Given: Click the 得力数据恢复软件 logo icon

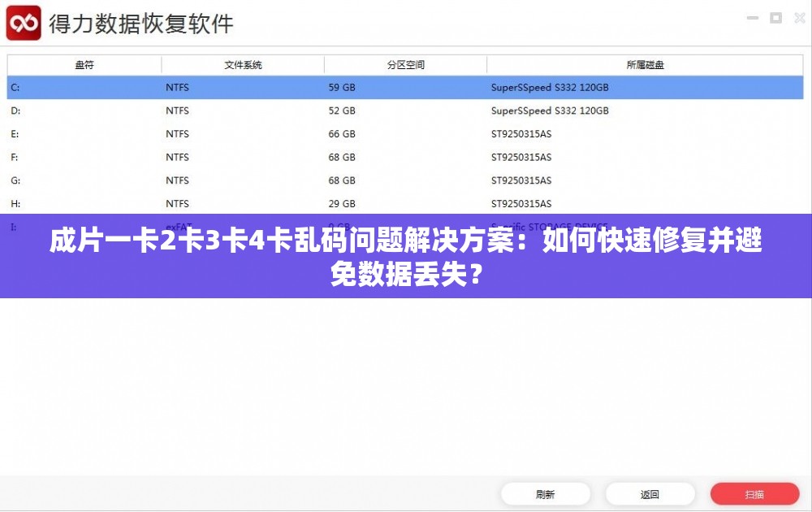Looking at the screenshot, I should click(24, 24).
